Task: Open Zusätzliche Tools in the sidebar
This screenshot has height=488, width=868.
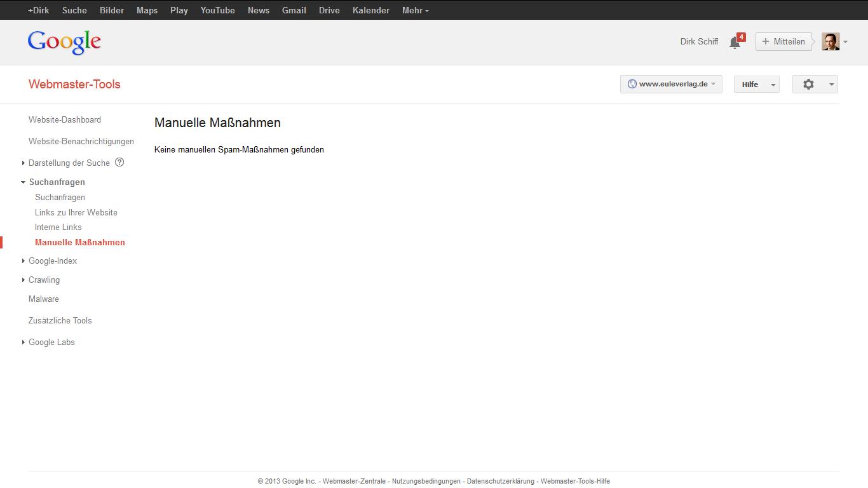Action: [x=60, y=320]
